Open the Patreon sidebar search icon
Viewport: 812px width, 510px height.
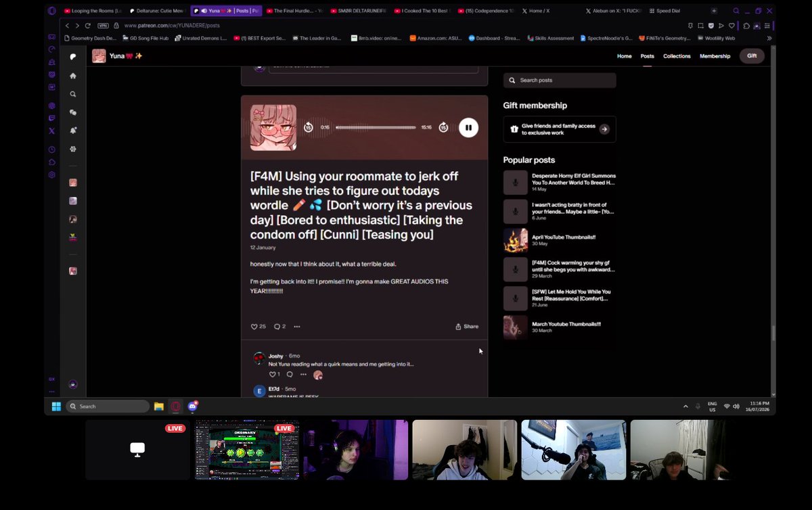click(x=73, y=94)
